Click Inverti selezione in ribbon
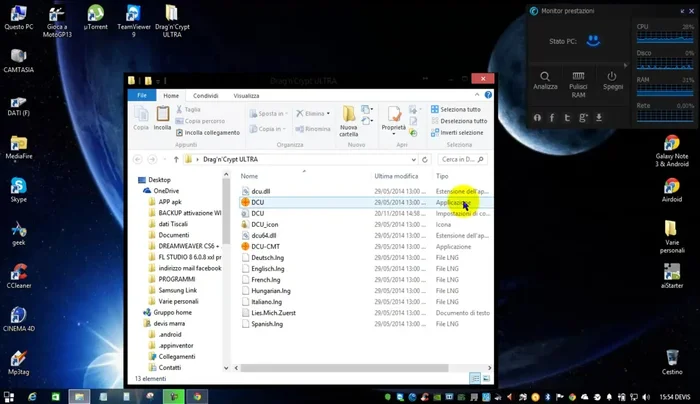Image resolution: width=700 pixels, height=404 pixels. (457, 133)
